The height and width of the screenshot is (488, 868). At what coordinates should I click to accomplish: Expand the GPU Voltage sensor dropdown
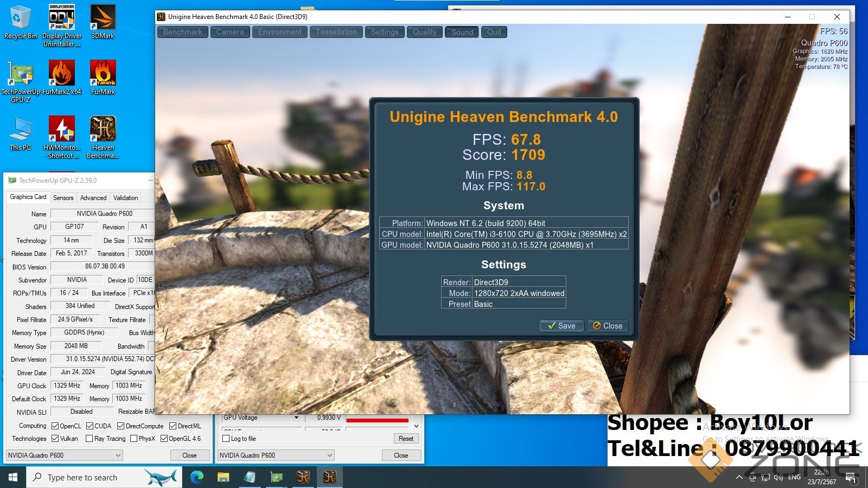[x=296, y=418]
